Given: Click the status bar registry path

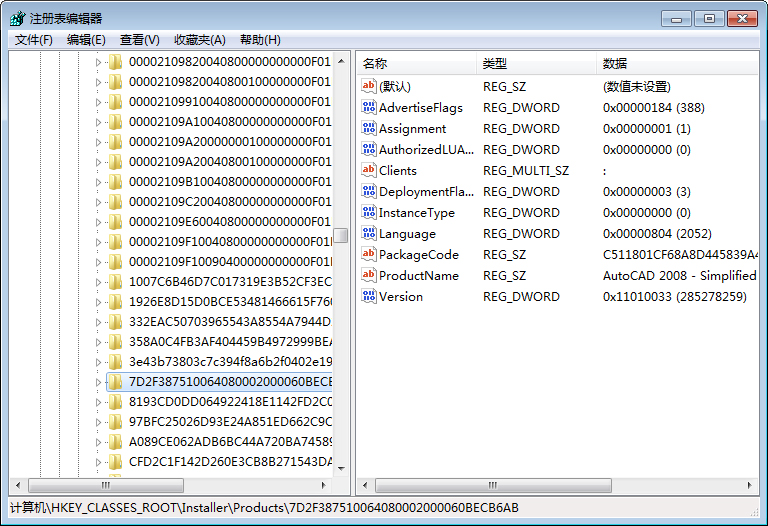Looking at the screenshot, I should [264, 508].
